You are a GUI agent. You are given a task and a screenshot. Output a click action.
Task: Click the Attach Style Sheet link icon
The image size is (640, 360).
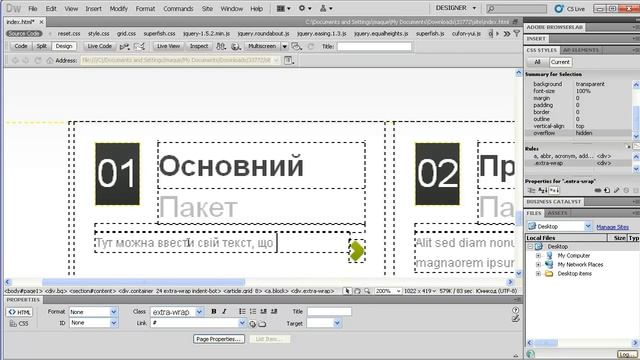(598, 190)
